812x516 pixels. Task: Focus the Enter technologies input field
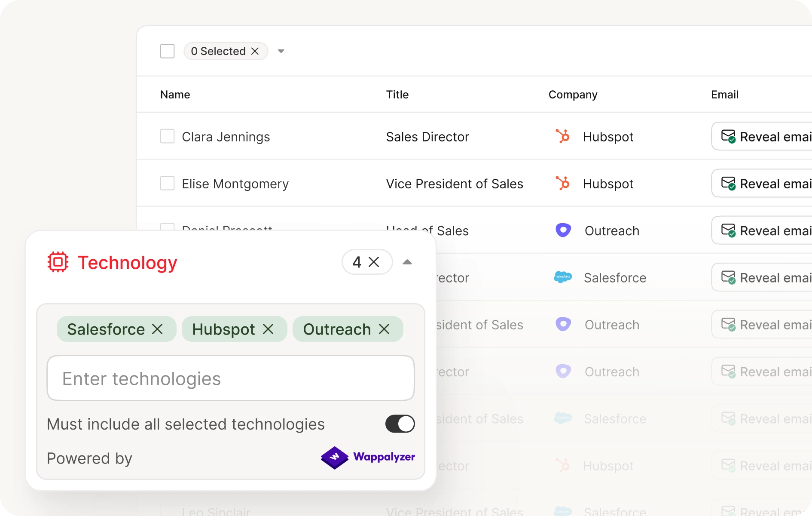[x=230, y=378]
